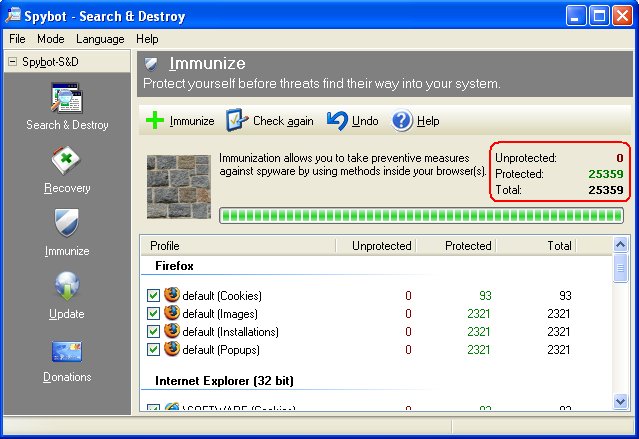Viewport: 639px width, 439px height.
Task: Open the Language menu
Action: [x=100, y=39]
